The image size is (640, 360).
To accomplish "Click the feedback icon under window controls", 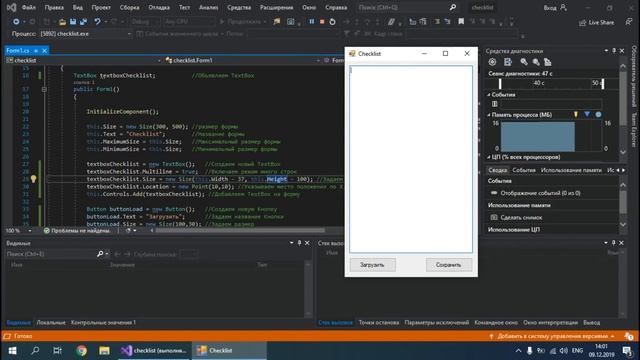I will tap(629, 22).
